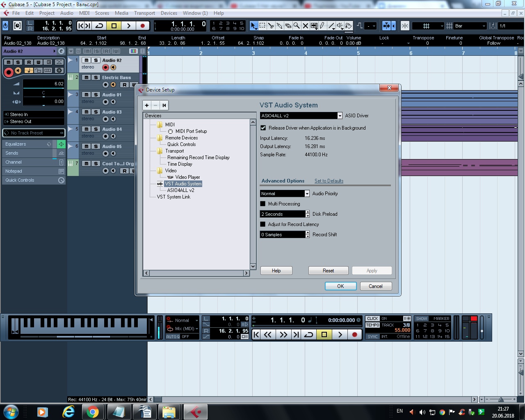525x420 pixels.
Task: Open the Devices menu
Action: point(169,13)
